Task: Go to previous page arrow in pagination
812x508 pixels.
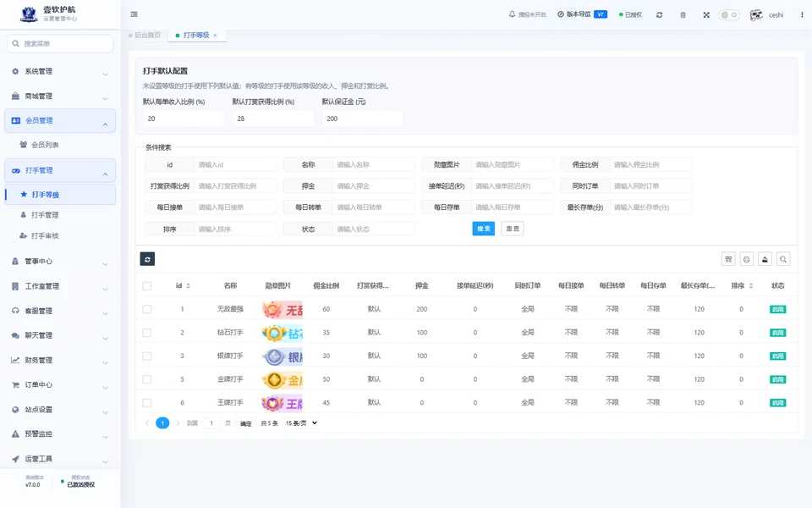Action: tap(147, 423)
